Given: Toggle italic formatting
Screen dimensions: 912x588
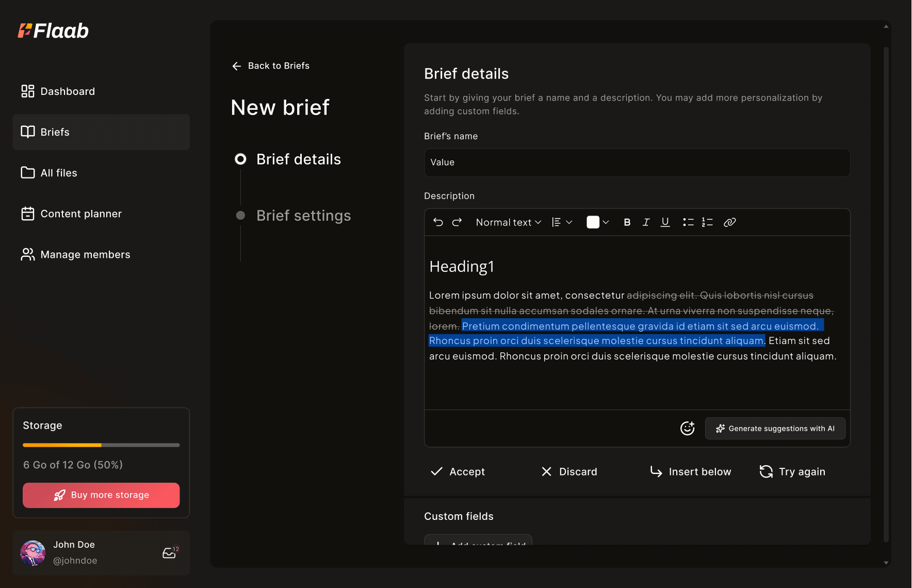Looking at the screenshot, I should 646,222.
